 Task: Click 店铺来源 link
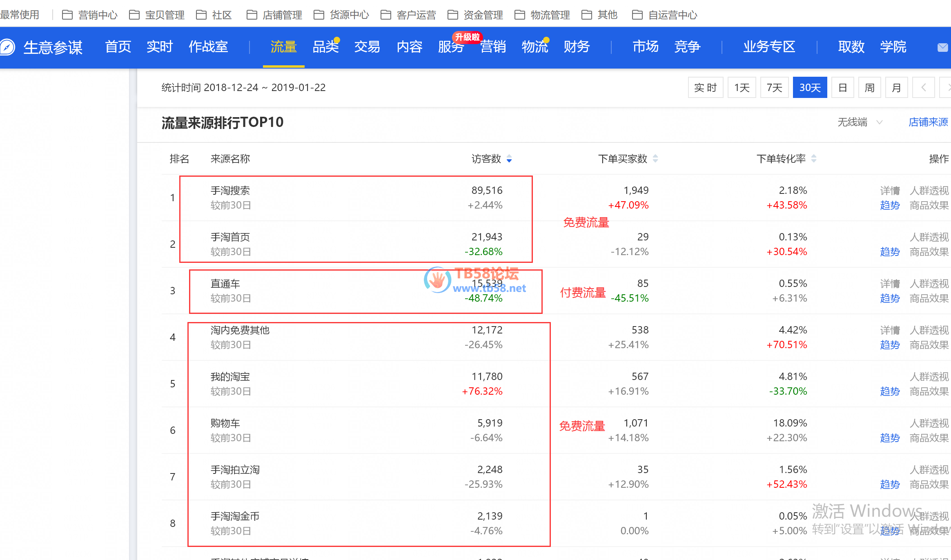[928, 122]
